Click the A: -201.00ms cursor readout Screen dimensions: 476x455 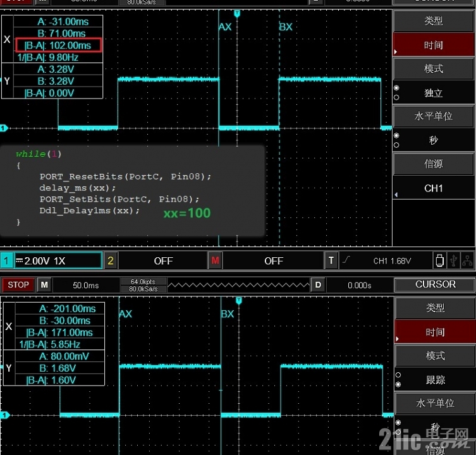68,308
